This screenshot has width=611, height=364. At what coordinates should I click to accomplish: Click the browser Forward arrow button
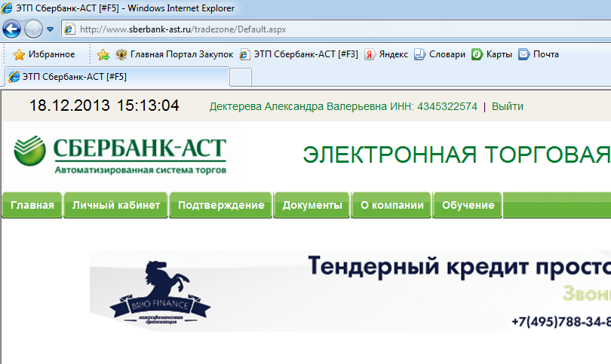coord(33,29)
